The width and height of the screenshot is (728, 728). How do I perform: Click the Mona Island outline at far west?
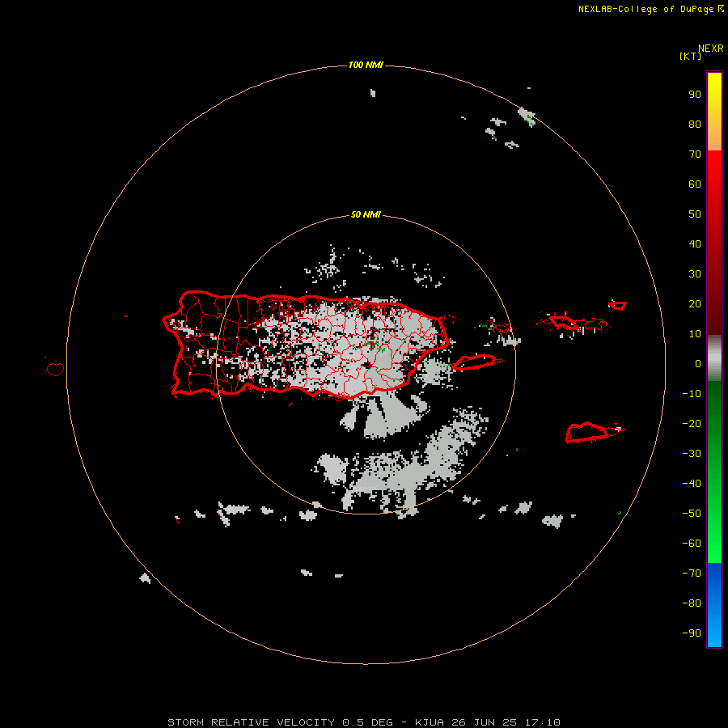[55, 369]
